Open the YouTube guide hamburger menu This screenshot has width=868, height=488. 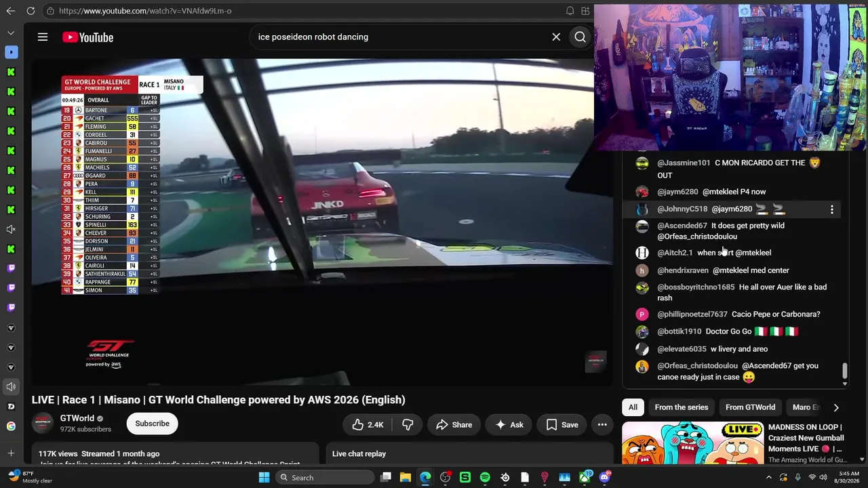pyautogui.click(x=43, y=37)
